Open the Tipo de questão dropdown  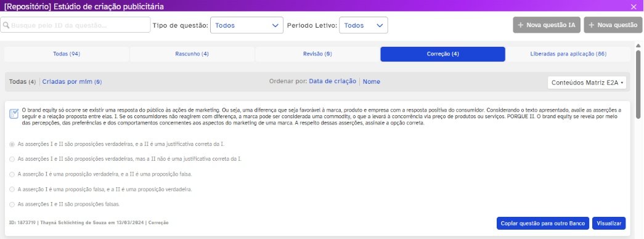[x=247, y=25]
